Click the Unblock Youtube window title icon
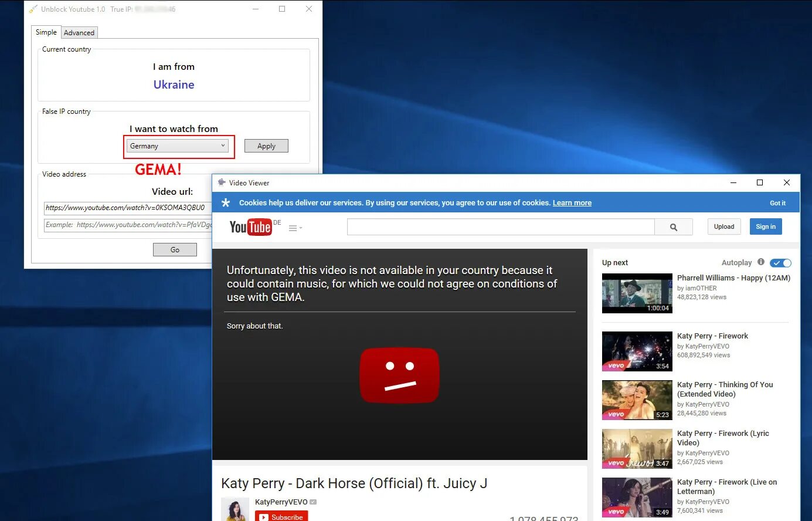The height and width of the screenshot is (521, 812). click(33, 9)
